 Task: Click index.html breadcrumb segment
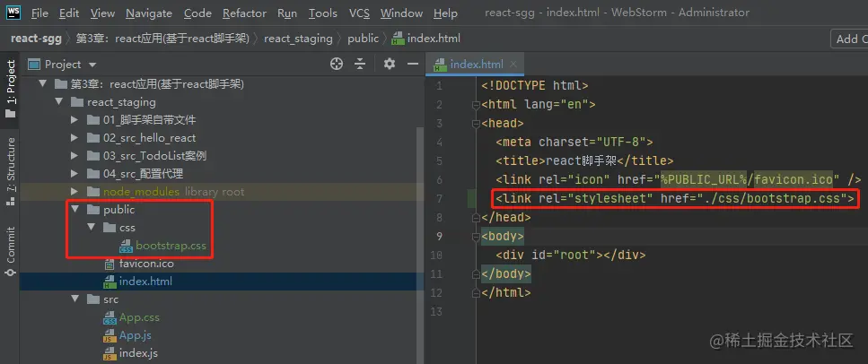pos(426,39)
